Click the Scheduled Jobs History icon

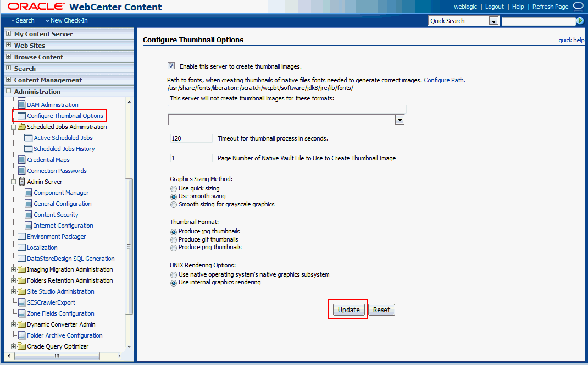[29, 149]
